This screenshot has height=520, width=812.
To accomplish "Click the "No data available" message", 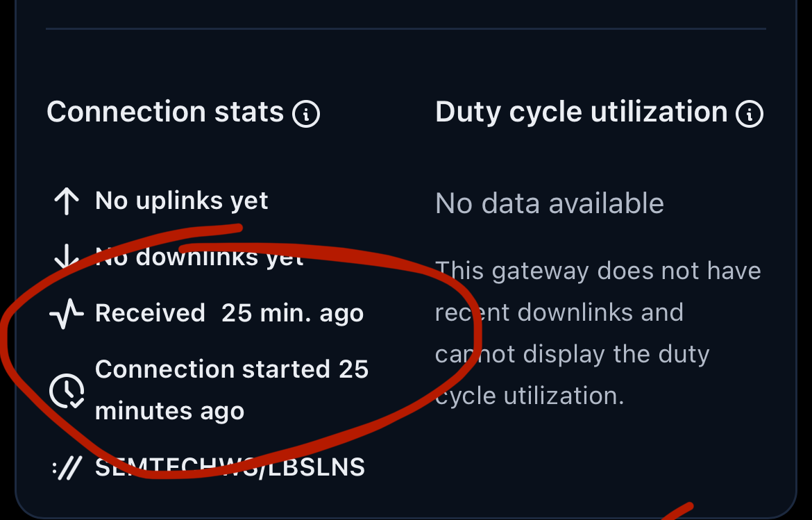I will (549, 203).
